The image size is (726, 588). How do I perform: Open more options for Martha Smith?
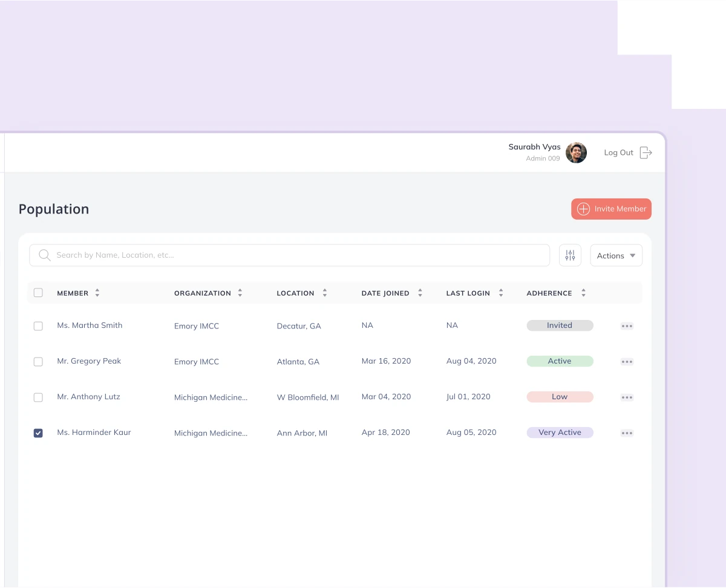coord(627,326)
